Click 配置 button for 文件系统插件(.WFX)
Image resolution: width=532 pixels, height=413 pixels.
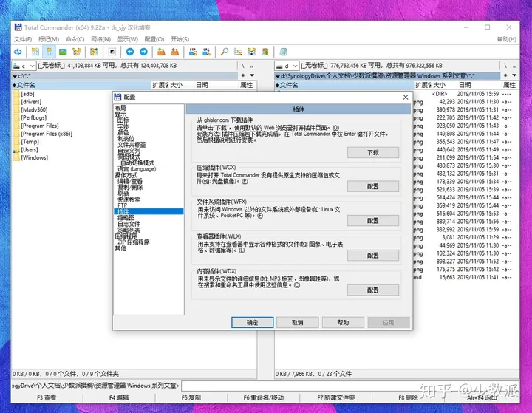373,221
